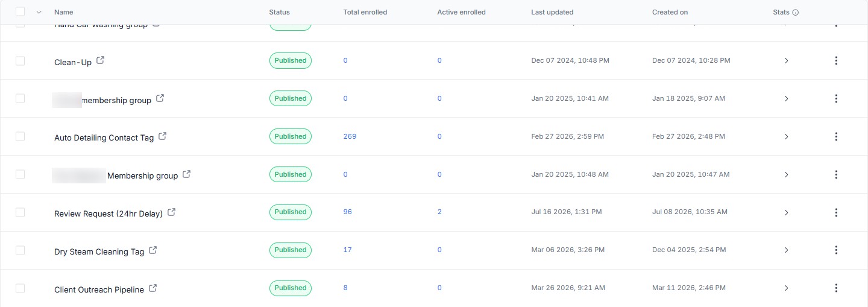868x307 pixels.
Task: Check checkbox in row created Jan 18 2025, 9:07 AM
Action: tap(20, 98)
